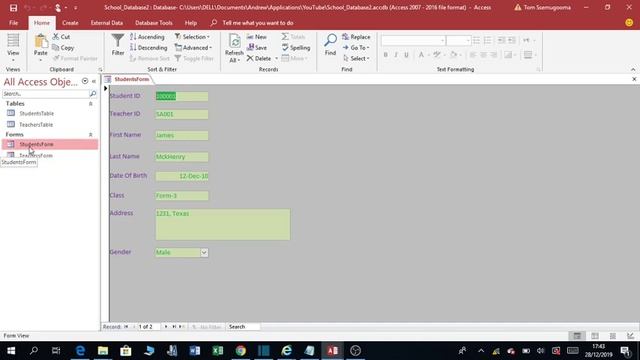Click the Font Color button
This screenshot has height=360, width=640.
click(421, 55)
